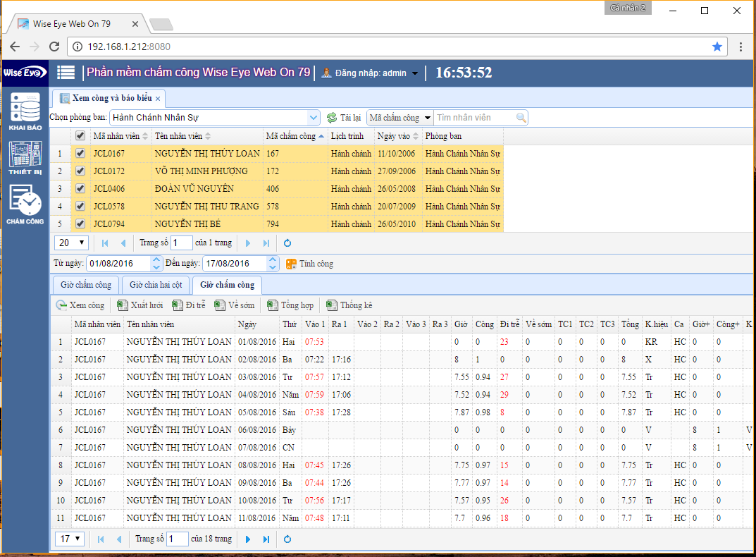Switch to the first Giờ chấm công tab

click(x=86, y=285)
